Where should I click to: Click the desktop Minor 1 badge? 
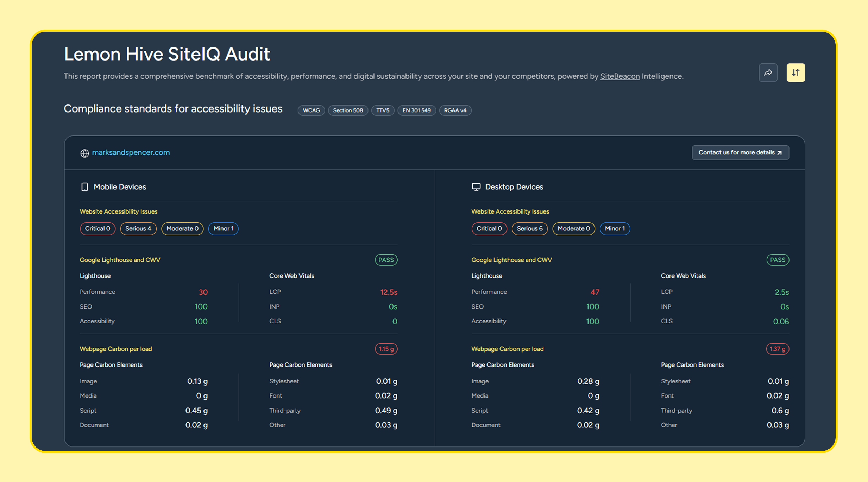coord(615,228)
